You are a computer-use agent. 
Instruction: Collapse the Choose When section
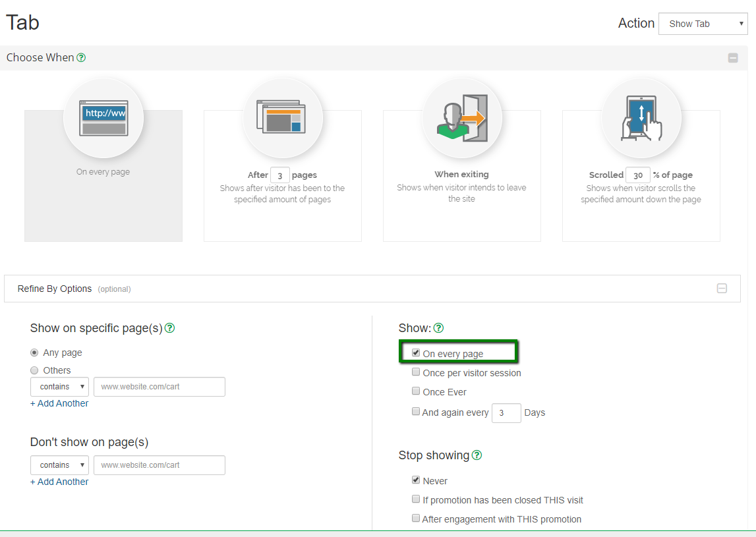click(x=733, y=58)
